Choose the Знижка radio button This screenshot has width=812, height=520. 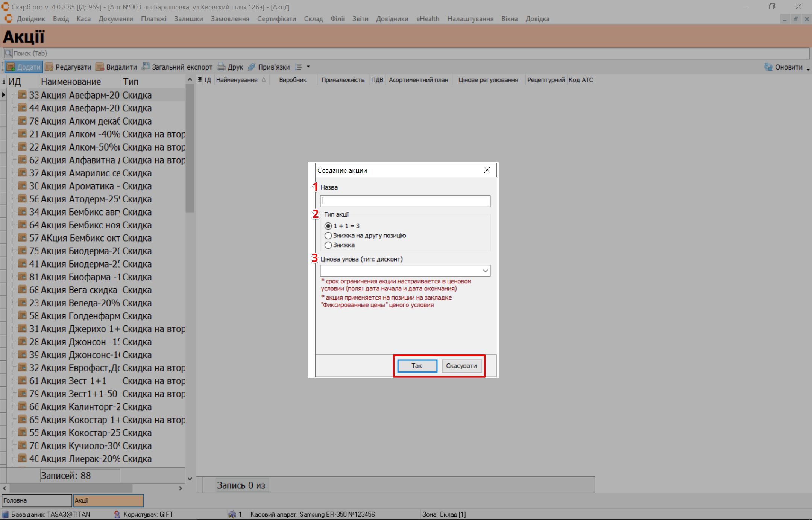(x=328, y=245)
